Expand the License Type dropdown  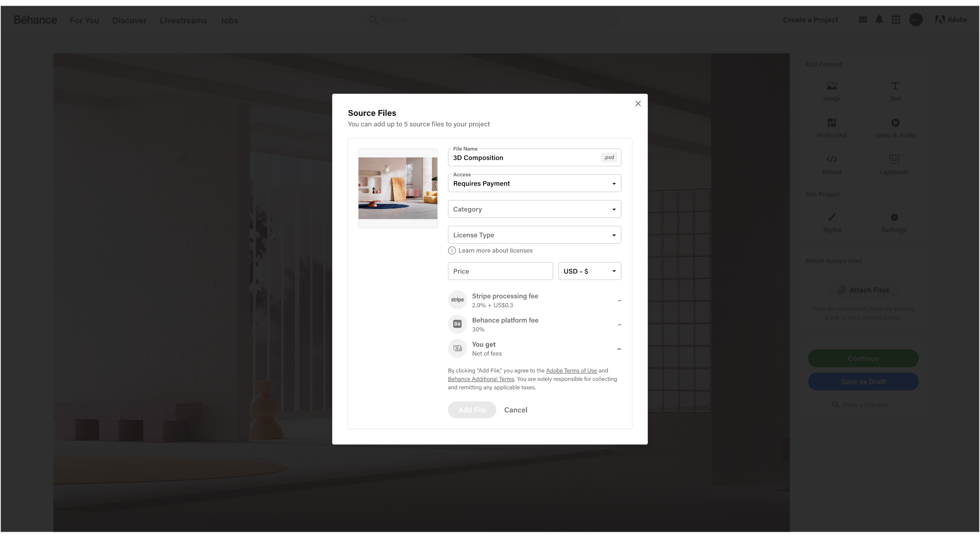coord(534,235)
